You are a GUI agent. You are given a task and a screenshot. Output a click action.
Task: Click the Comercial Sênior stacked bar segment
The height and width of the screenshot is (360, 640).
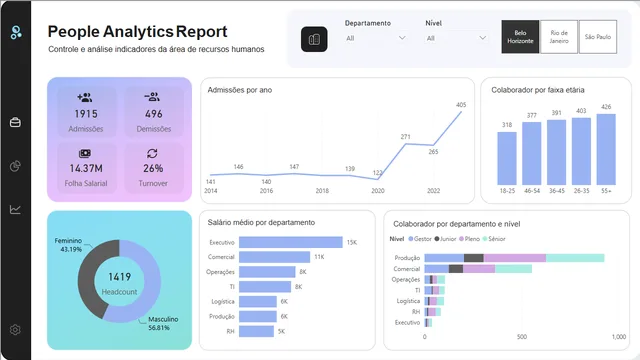click(x=513, y=269)
